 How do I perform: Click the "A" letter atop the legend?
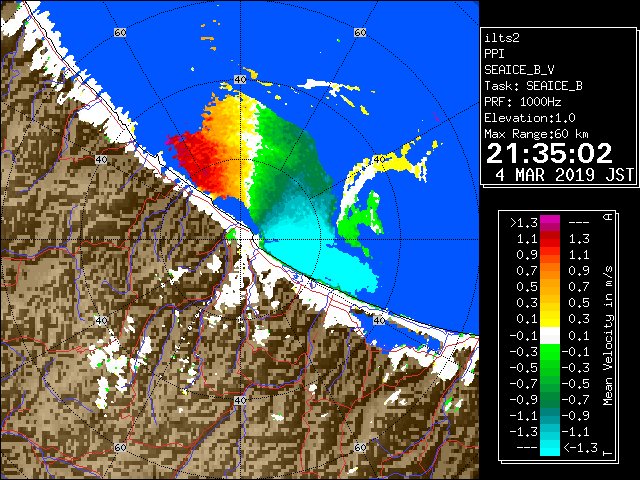608,217
